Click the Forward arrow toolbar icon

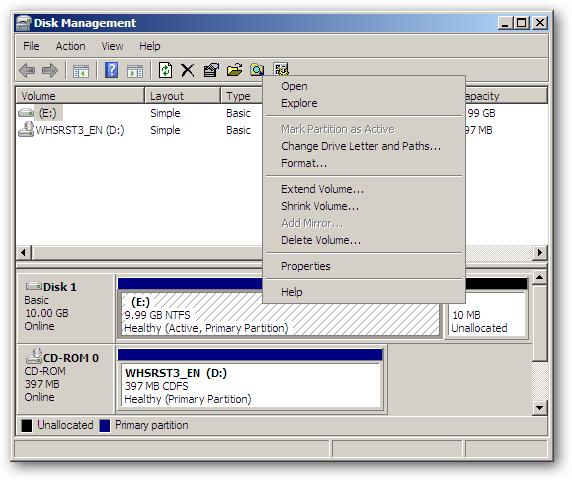tap(50, 70)
